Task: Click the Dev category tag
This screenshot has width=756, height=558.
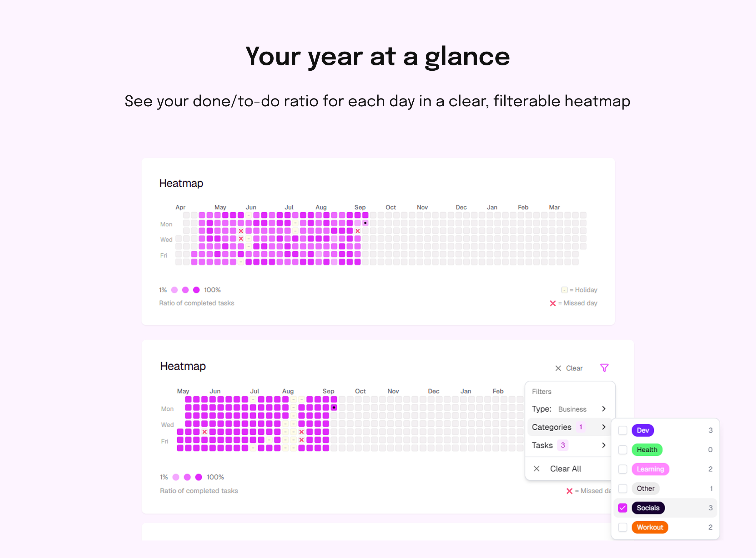Action: pyautogui.click(x=643, y=430)
